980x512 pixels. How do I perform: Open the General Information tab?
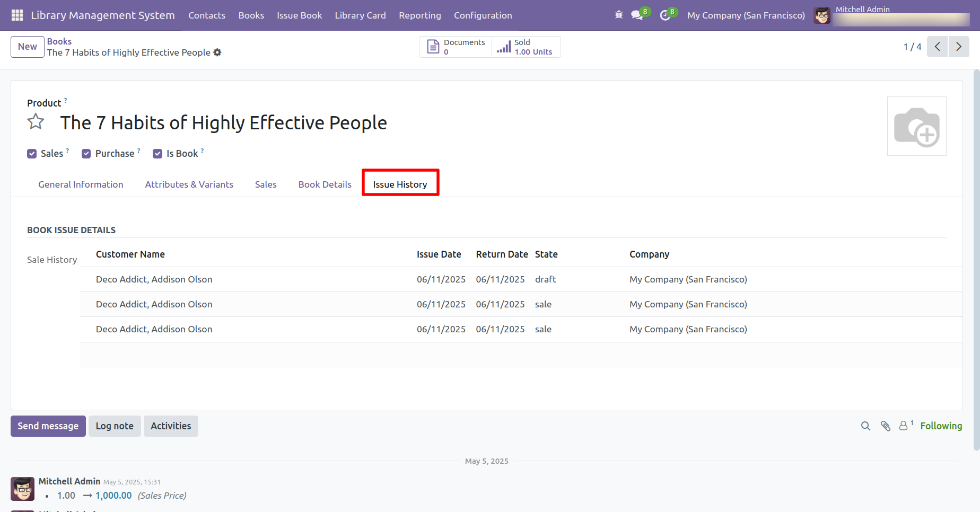(x=81, y=184)
